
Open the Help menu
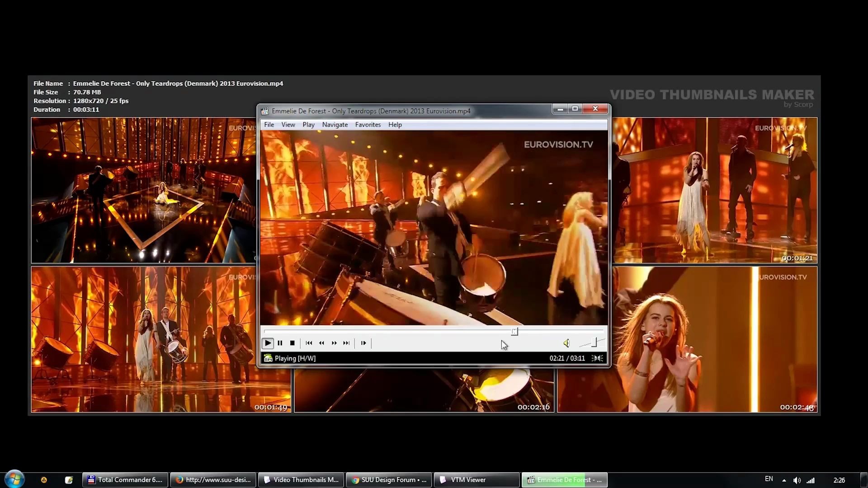coord(395,125)
